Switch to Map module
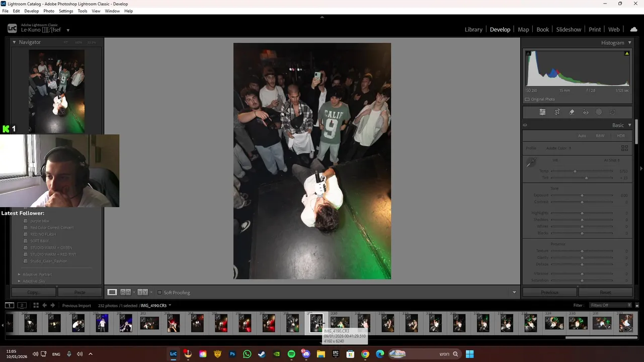This screenshot has height=362, width=644. coord(523,30)
